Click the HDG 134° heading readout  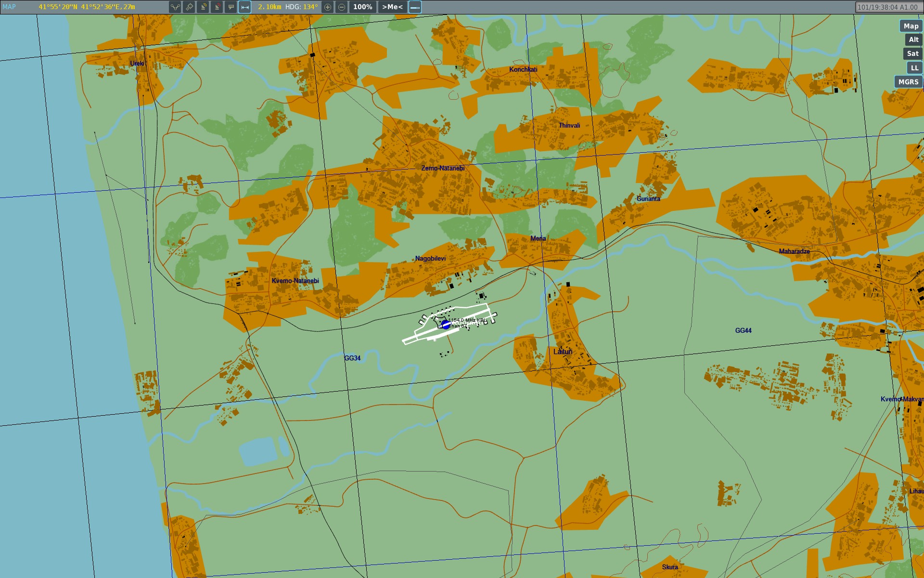[x=302, y=7]
